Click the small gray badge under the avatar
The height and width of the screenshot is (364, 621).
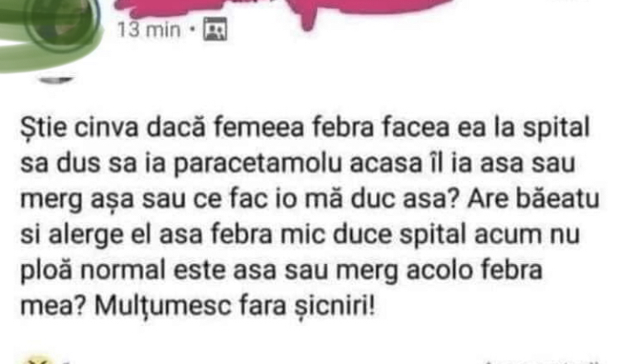tap(55, 80)
